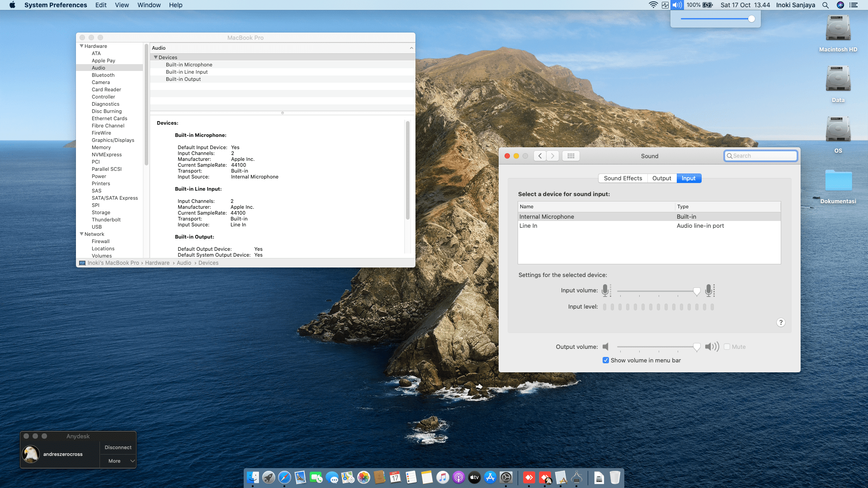Launch Podcasts from the Dock
Screen dimensions: 868x488
[458, 477]
